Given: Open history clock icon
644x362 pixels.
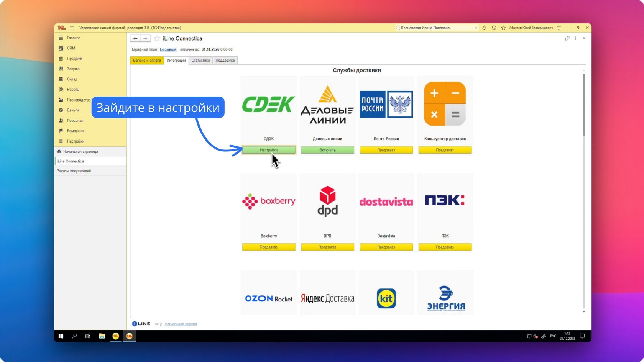Looking at the screenshot, I should click(x=494, y=28).
